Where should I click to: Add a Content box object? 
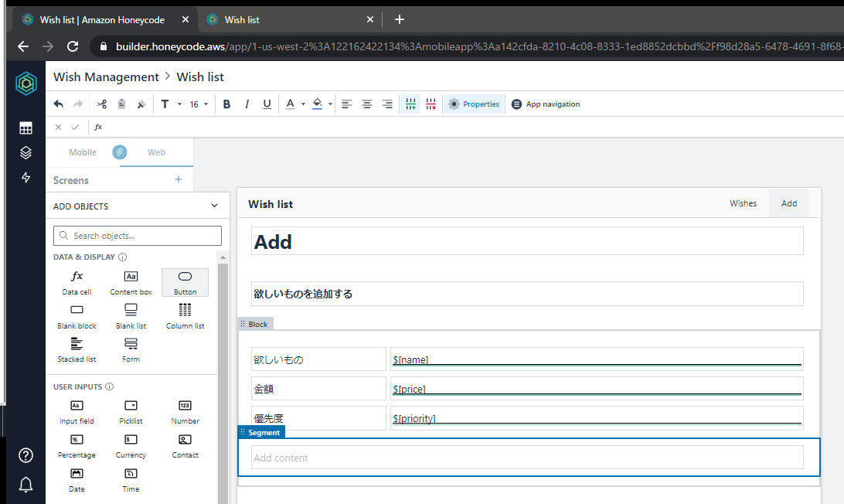click(131, 283)
